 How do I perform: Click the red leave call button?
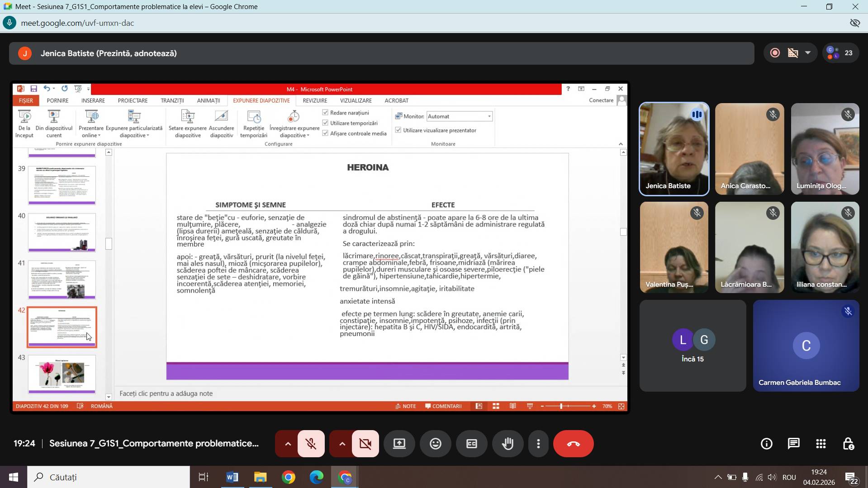pos(573,444)
